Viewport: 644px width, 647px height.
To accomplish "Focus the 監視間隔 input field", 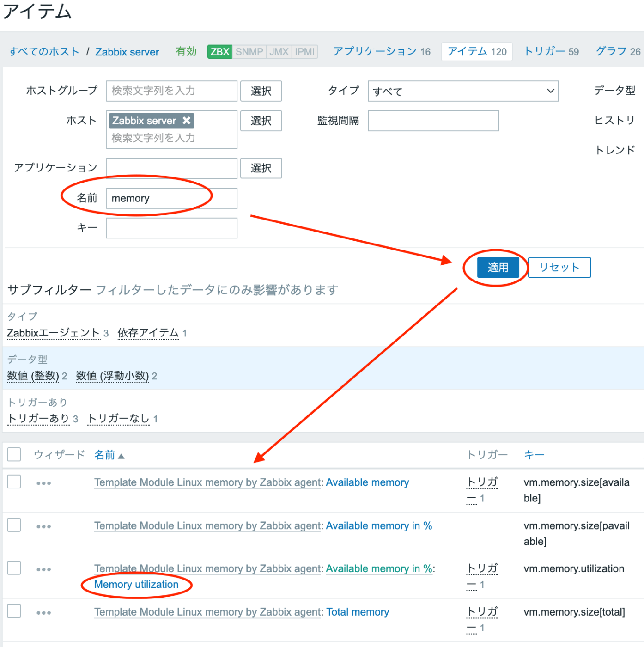I will [433, 121].
